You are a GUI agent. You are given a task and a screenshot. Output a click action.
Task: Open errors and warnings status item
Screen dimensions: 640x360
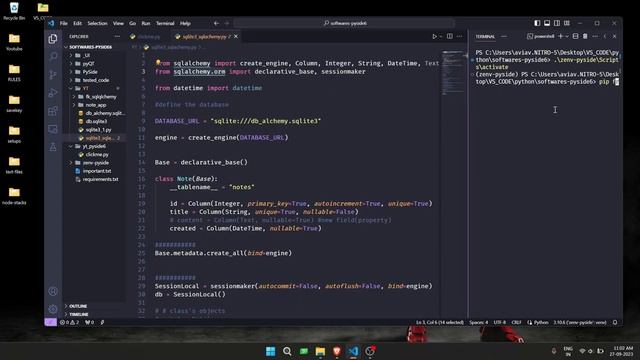pos(69,322)
